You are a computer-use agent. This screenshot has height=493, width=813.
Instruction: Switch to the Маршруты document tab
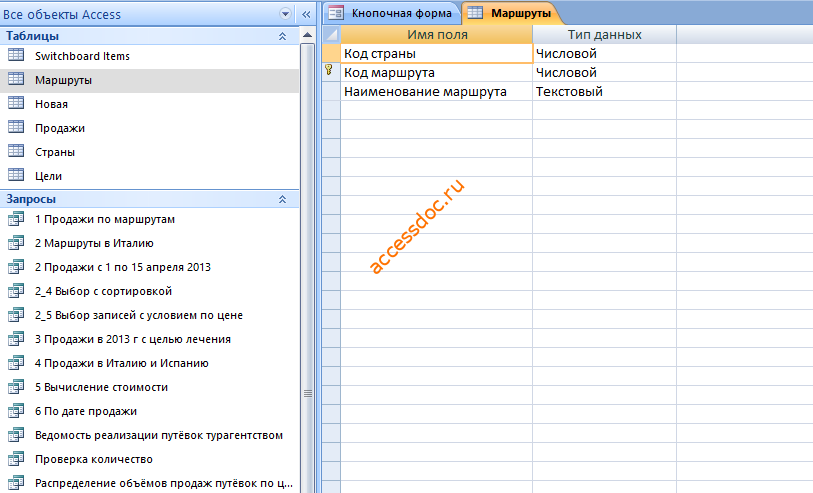[510, 13]
